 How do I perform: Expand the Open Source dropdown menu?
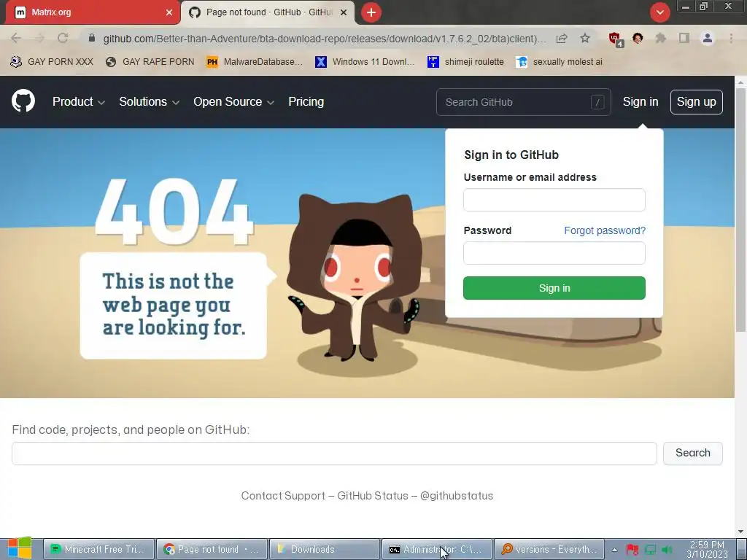tap(234, 102)
